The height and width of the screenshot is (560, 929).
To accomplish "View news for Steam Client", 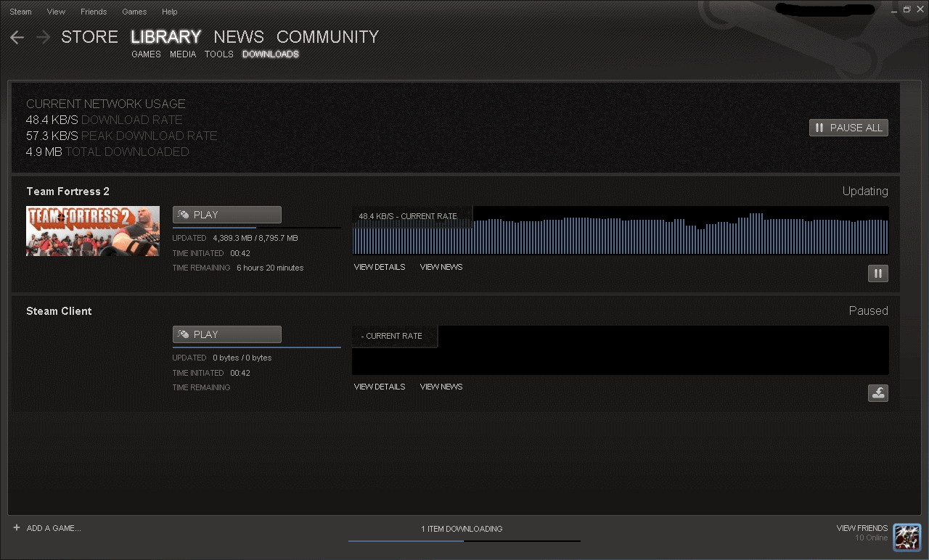I will coord(441,387).
